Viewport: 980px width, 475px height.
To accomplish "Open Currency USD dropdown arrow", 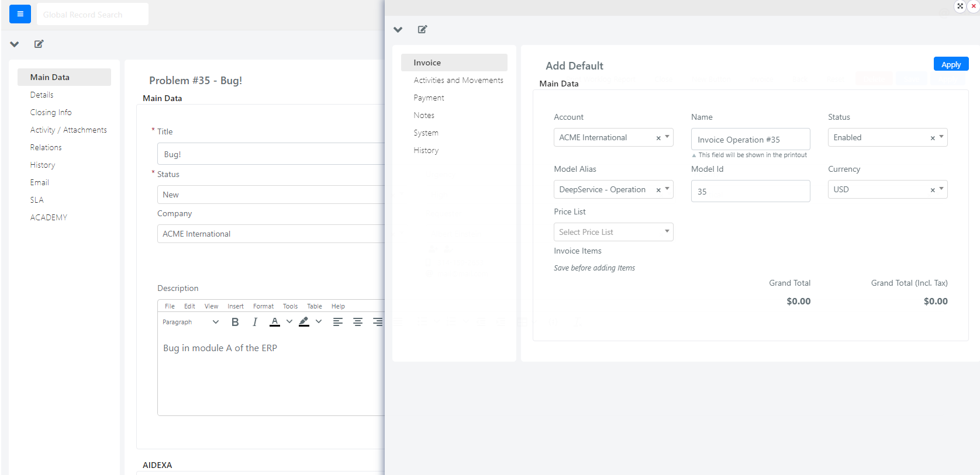I will point(941,189).
